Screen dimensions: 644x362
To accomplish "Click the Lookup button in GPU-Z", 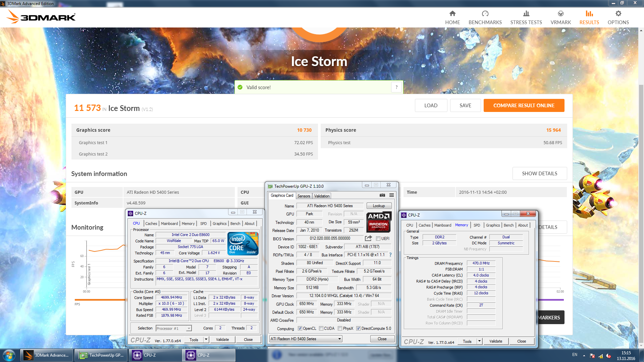I will point(379,206).
